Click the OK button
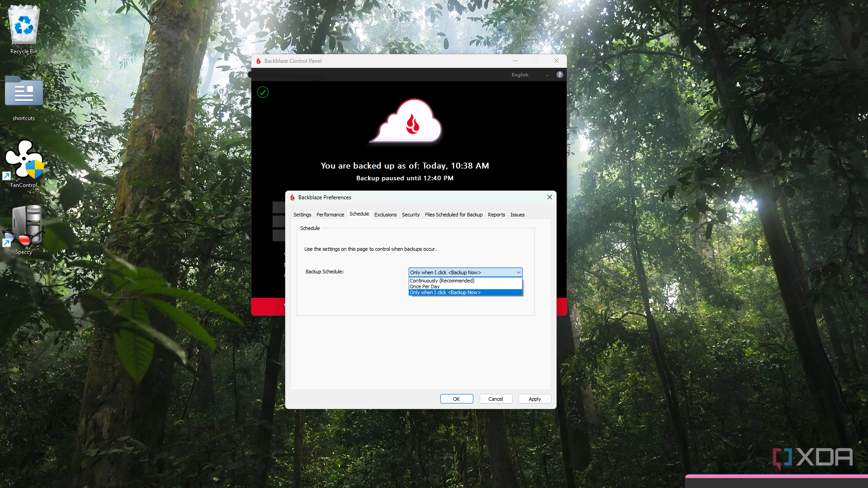 (x=457, y=399)
